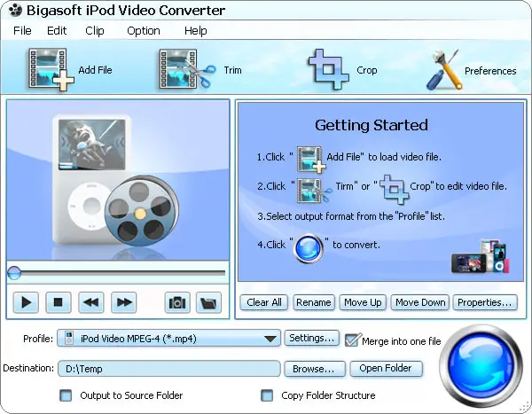Click the Trim icon in Getting Started step 2
Image resolution: width=532 pixels, height=414 pixels.
(x=314, y=191)
